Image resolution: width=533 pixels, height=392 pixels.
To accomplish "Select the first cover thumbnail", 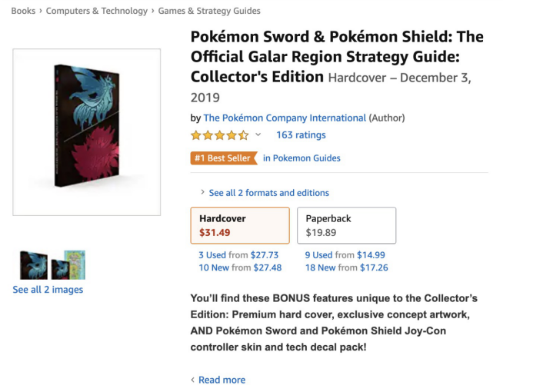I will click(x=34, y=265).
